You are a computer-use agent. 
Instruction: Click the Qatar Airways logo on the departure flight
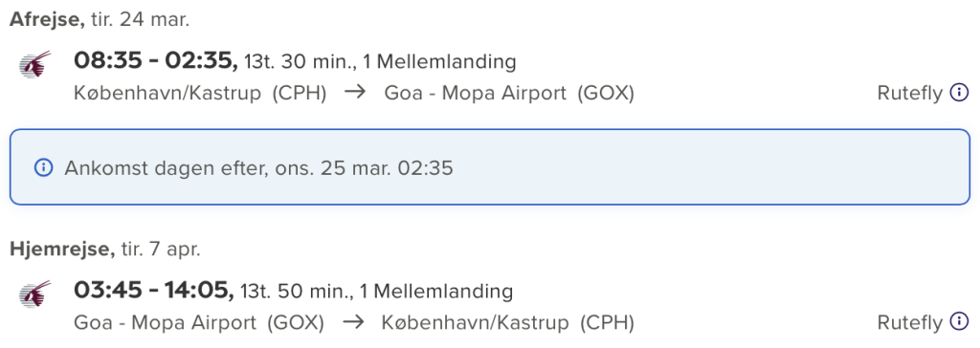click(x=35, y=64)
